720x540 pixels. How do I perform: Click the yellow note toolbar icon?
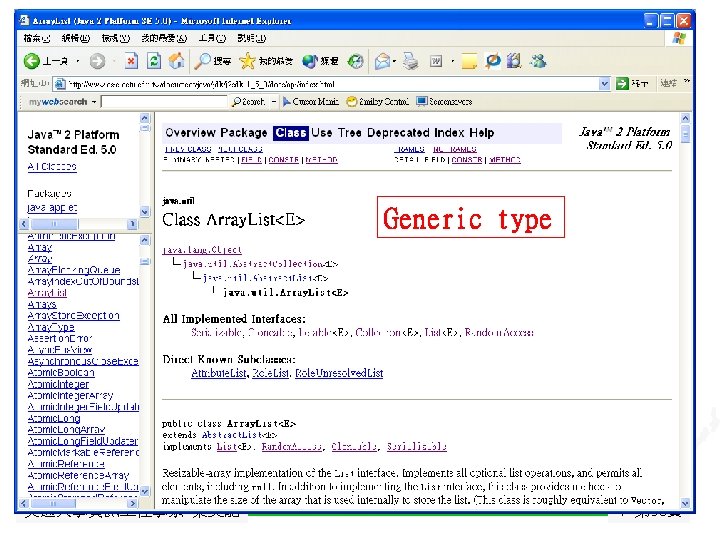tap(469, 61)
